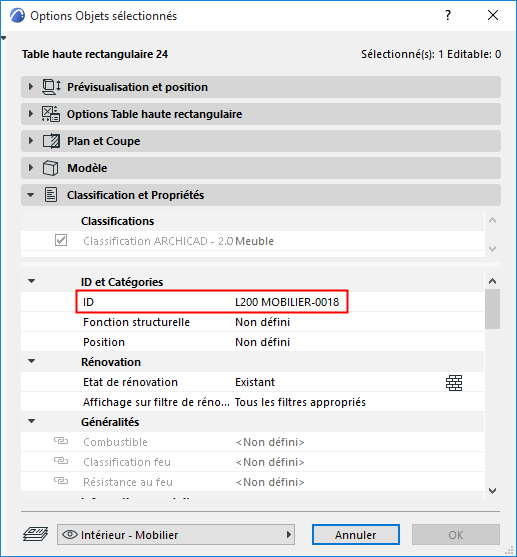The image size is (517, 557).
Task: Select the ID field value L200 MOBILIER-0018
Action: point(287,302)
